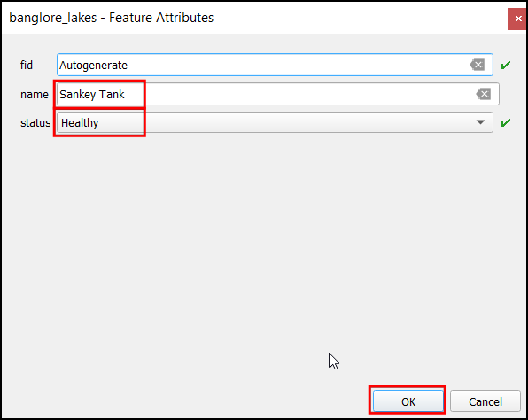Select the Healthy value text in status
528x420 pixels.
coord(80,123)
